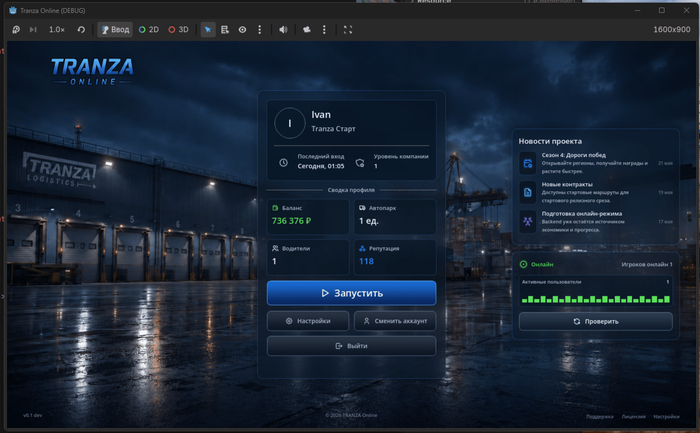Click the Новости проекта heading
The width and height of the screenshot is (700, 433).
pos(550,141)
